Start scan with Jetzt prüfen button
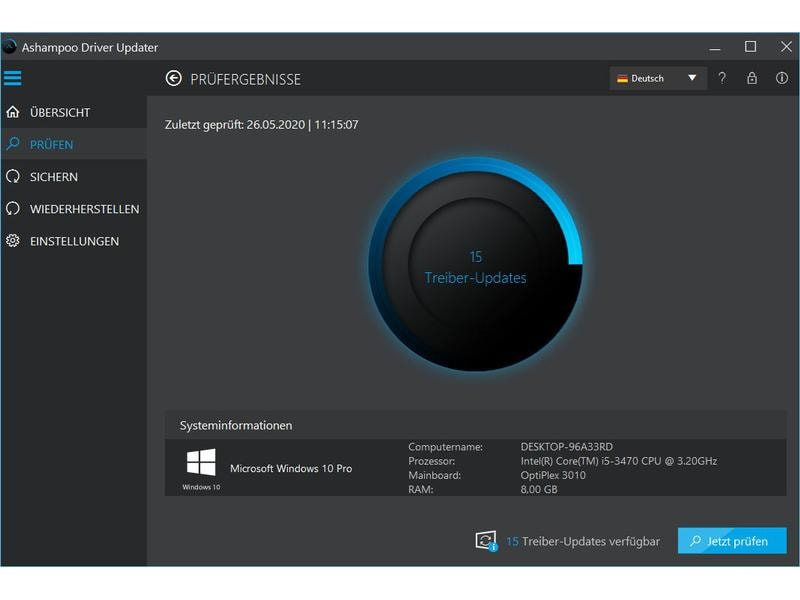The image size is (800, 600). pos(732,541)
